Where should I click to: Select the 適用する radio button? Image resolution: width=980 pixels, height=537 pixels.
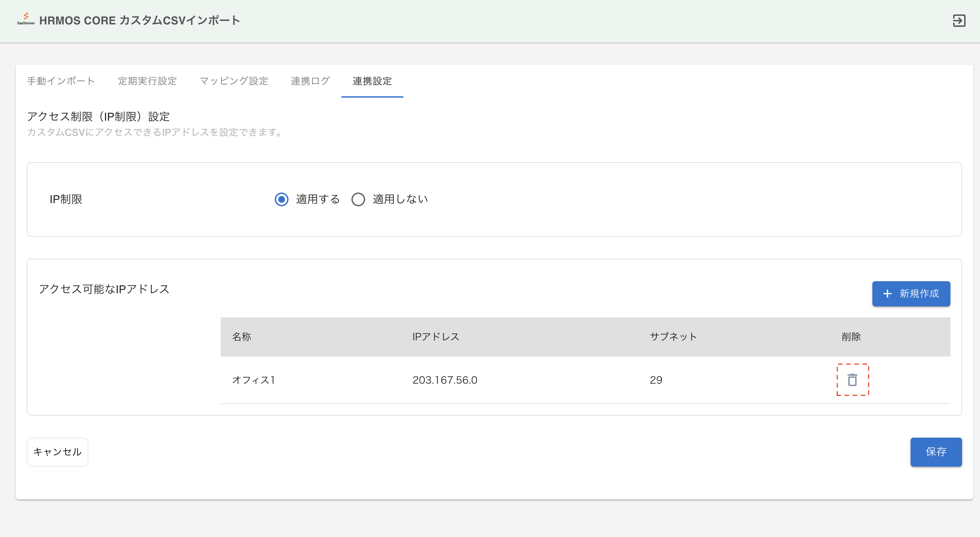click(x=282, y=199)
